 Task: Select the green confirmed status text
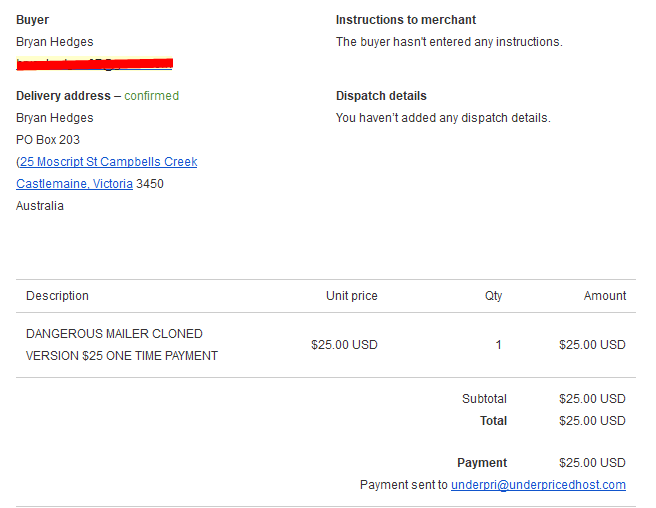pos(151,96)
